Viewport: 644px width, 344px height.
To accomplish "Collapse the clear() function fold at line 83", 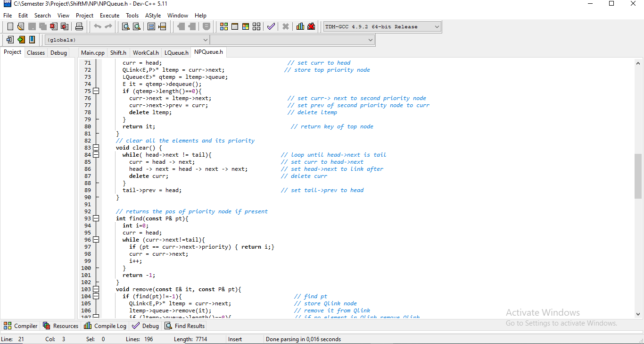I will [x=96, y=148].
